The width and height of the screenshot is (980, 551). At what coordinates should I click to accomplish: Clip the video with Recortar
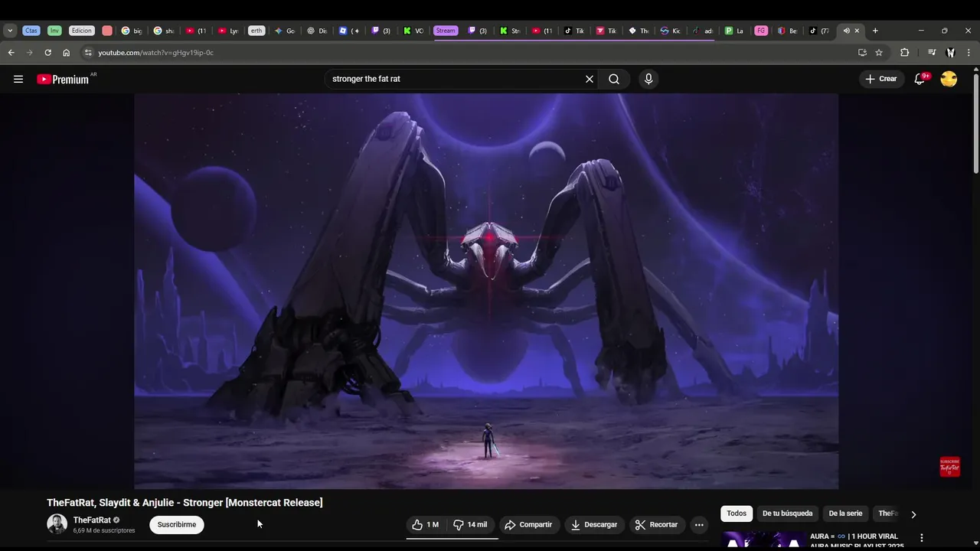(x=656, y=525)
